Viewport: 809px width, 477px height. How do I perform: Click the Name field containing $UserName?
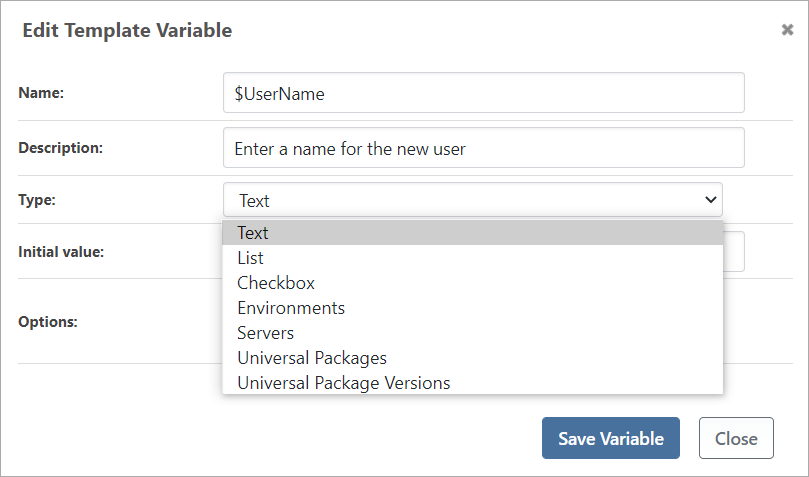click(483, 93)
